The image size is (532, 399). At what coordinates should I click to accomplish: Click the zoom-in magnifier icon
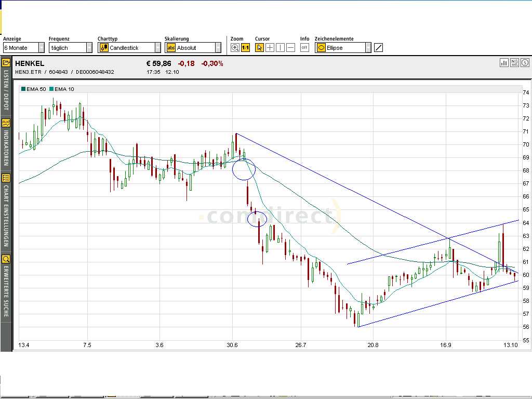point(235,48)
